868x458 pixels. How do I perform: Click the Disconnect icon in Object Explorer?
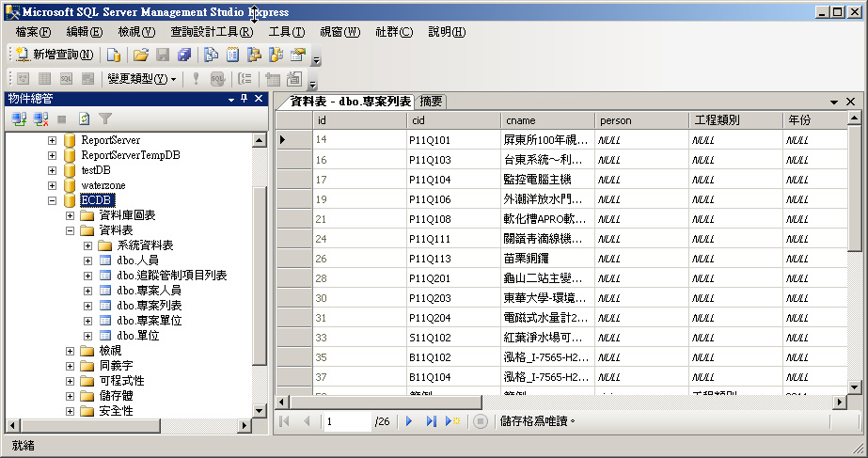coord(40,118)
